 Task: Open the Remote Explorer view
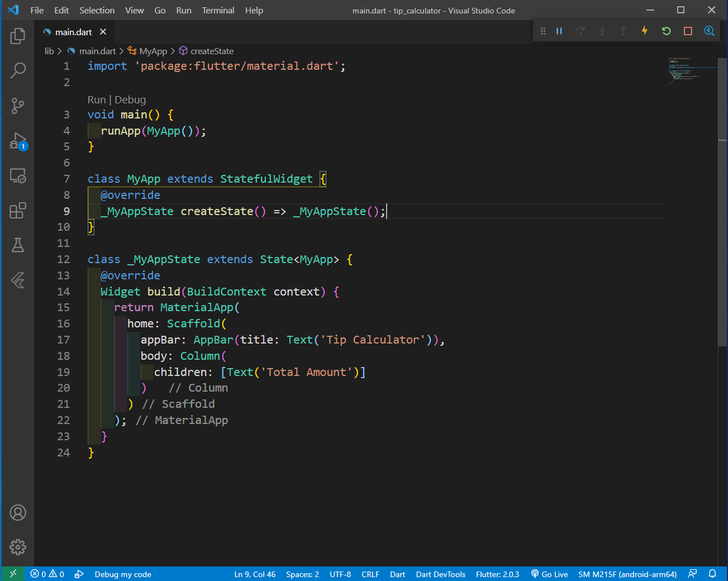(x=18, y=176)
